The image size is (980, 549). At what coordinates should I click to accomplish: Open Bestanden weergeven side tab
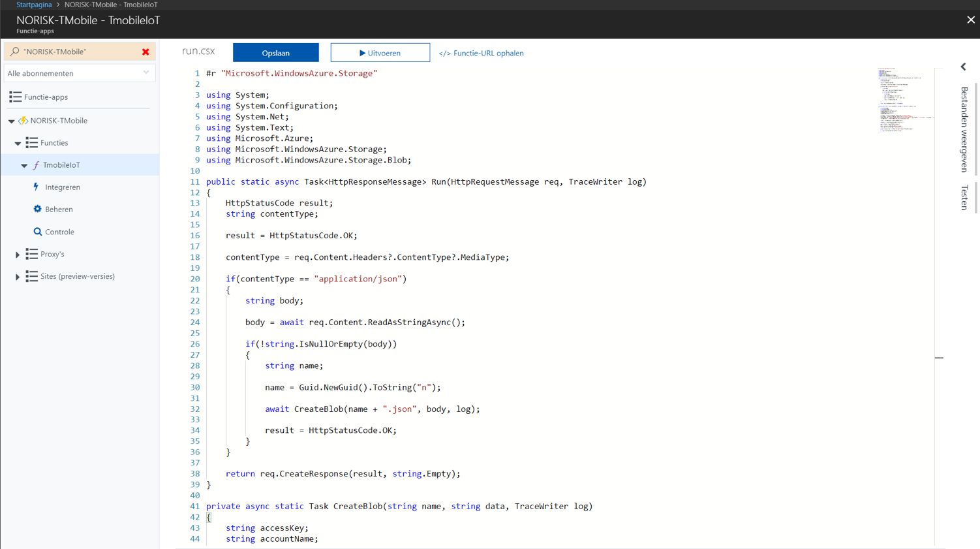tap(964, 129)
